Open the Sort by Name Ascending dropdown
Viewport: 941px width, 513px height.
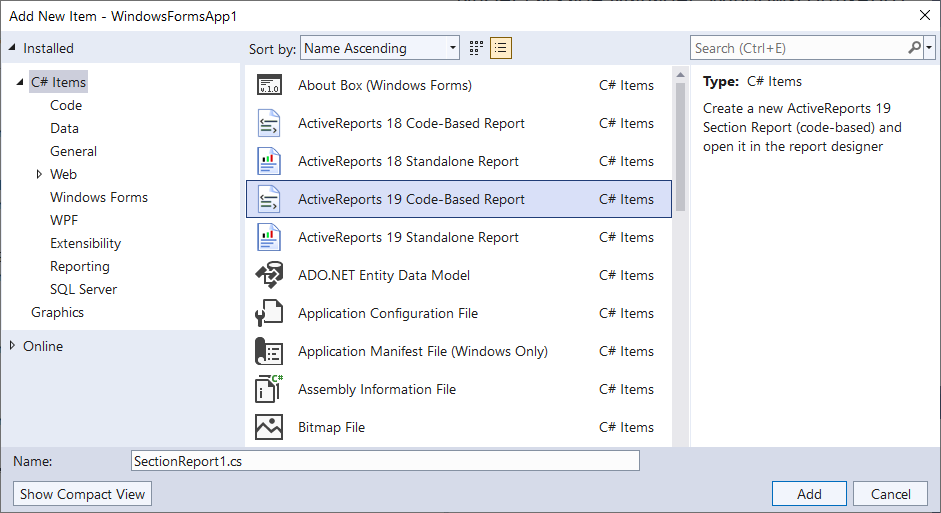380,48
